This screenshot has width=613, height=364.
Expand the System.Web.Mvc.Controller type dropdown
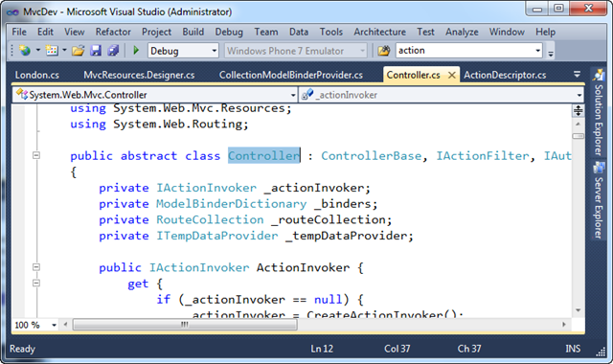point(155,95)
